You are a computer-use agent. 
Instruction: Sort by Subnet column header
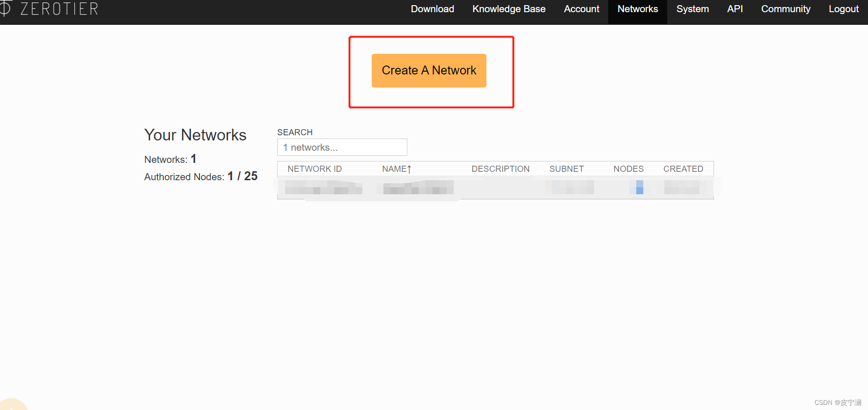click(566, 169)
